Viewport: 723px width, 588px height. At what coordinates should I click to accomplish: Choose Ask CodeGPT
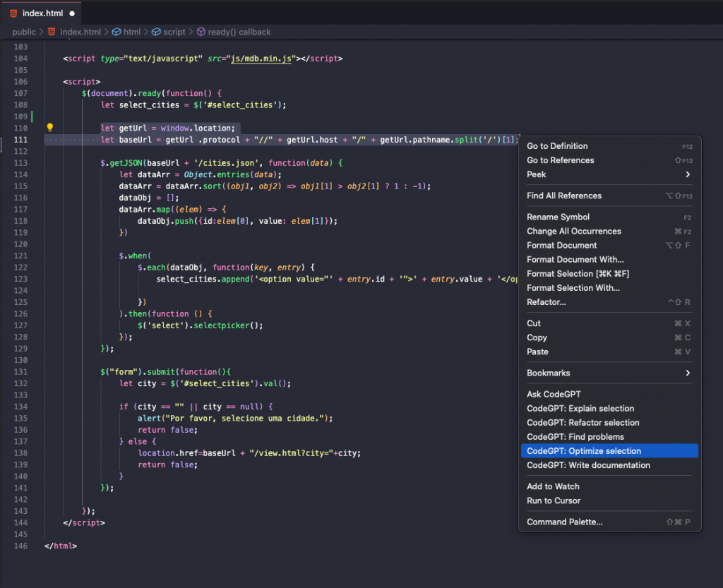609,395
